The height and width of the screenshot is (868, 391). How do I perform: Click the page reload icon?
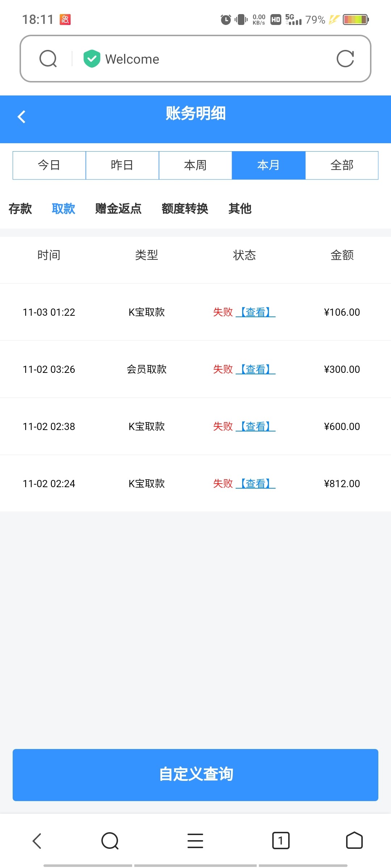pos(345,59)
